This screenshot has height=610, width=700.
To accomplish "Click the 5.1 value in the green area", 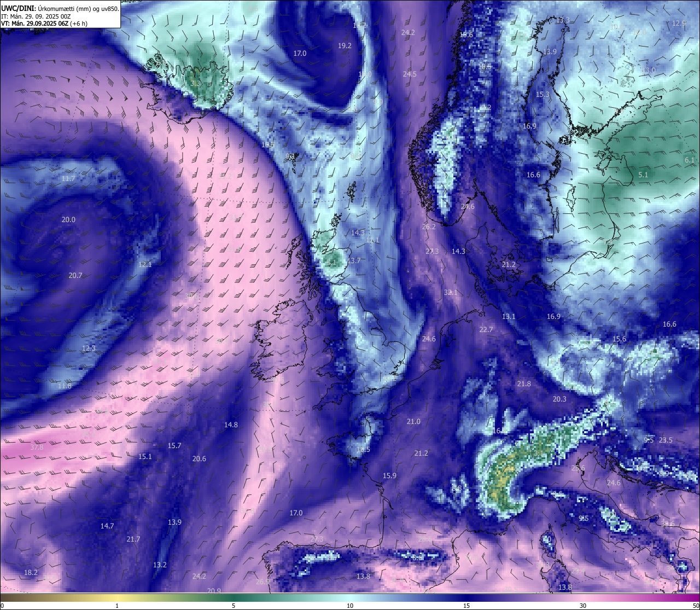I will (643, 175).
